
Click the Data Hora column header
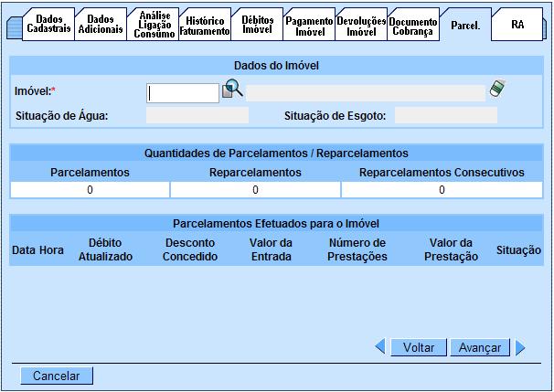pos(37,250)
